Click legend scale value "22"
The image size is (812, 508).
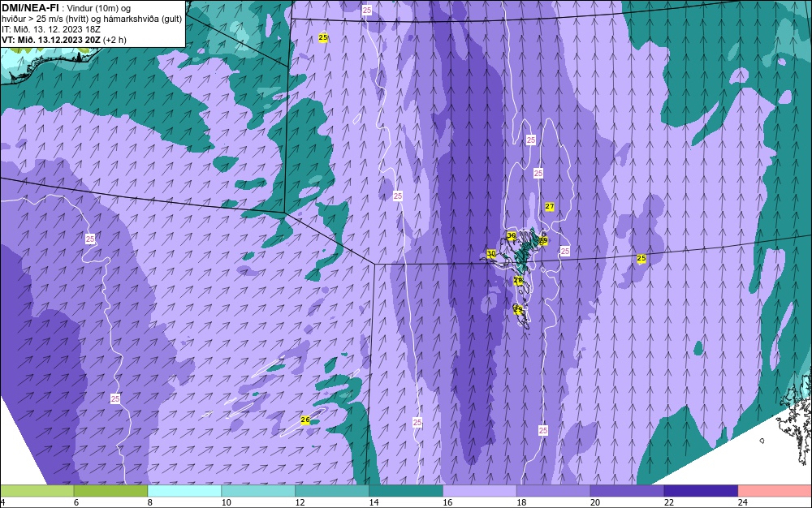[669, 502]
